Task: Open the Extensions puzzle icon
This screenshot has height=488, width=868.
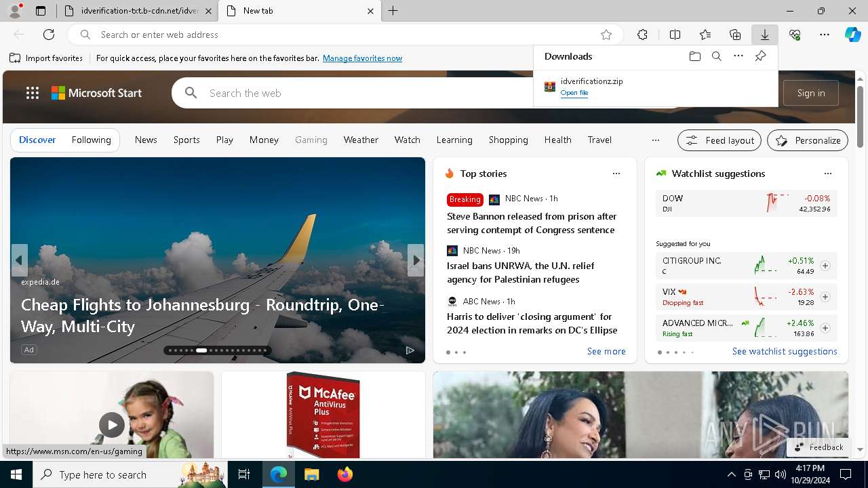Action: point(642,35)
